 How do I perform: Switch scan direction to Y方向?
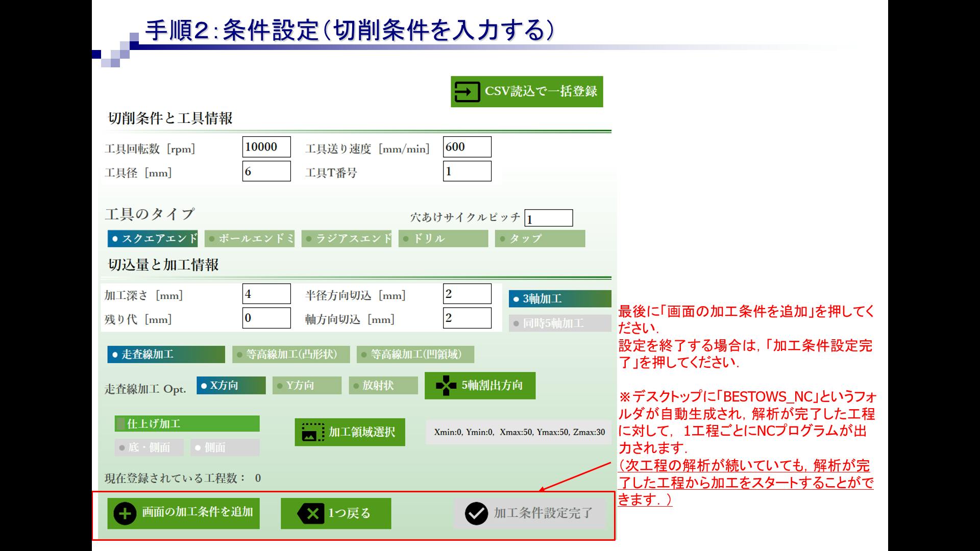click(307, 386)
